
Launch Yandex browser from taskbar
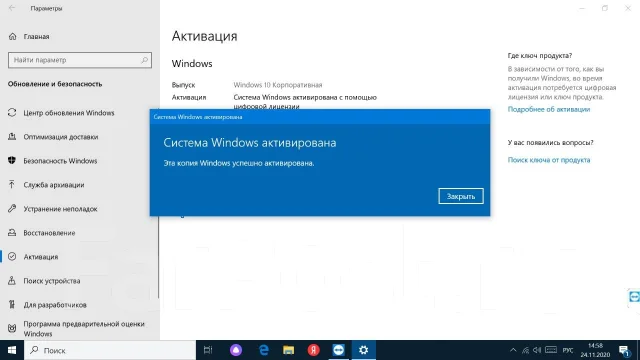(313, 350)
